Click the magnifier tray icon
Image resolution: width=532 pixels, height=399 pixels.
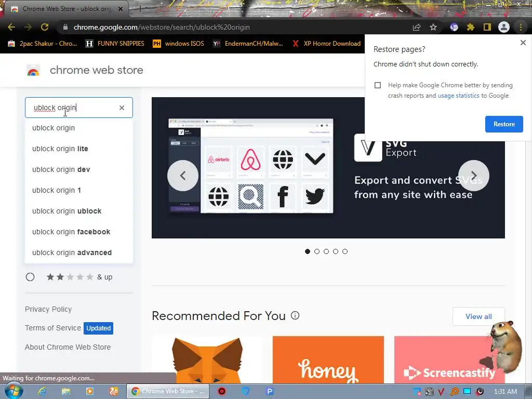click(454, 392)
